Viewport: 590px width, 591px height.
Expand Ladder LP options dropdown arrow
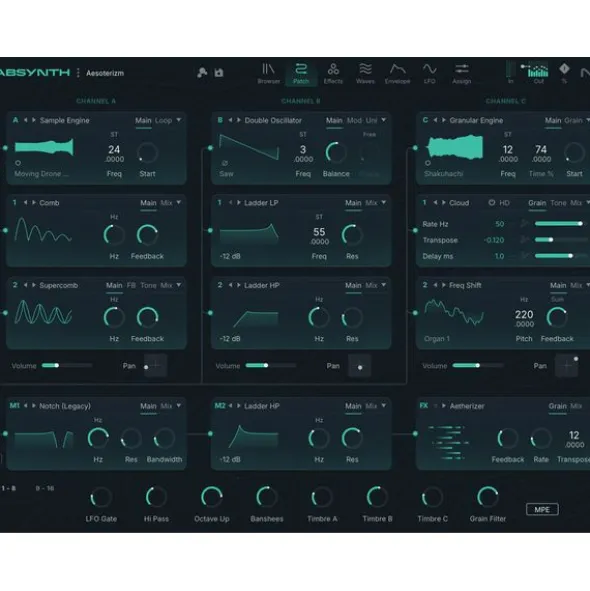(x=383, y=203)
